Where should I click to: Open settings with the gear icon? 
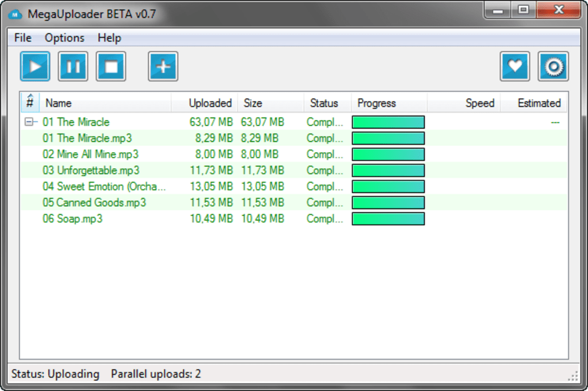click(x=553, y=67)
